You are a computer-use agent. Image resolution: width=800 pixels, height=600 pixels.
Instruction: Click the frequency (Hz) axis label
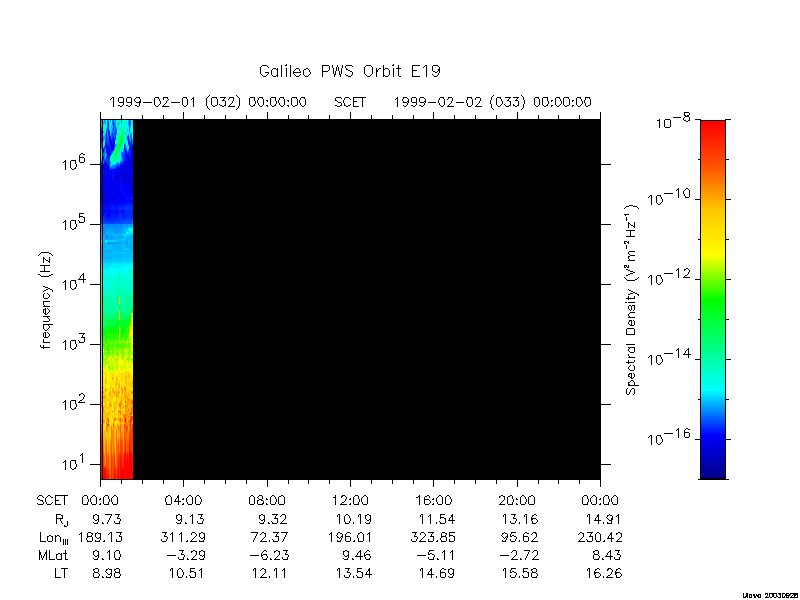[46, 301]
